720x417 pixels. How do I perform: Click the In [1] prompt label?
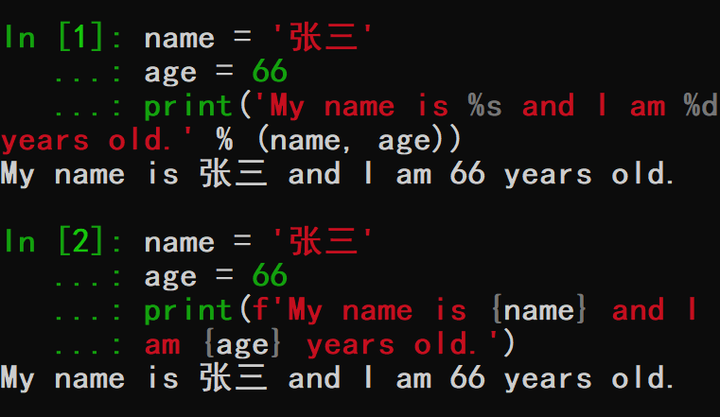(x=62, y=38)
